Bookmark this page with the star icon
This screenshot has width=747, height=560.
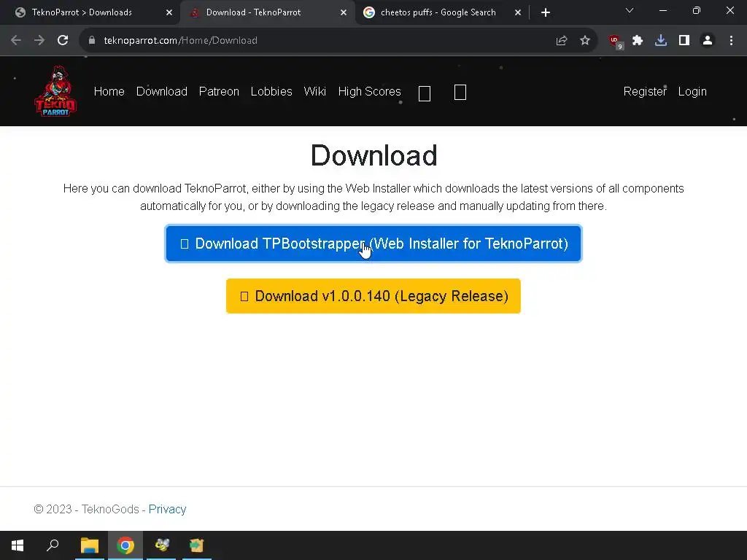coord(585,41)
